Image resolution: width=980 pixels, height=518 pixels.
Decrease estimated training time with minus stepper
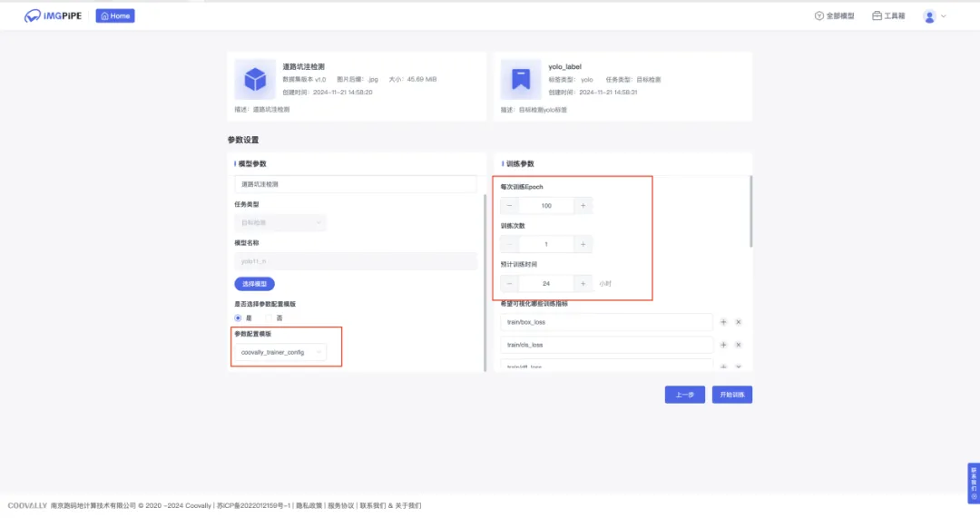[509, 284]
